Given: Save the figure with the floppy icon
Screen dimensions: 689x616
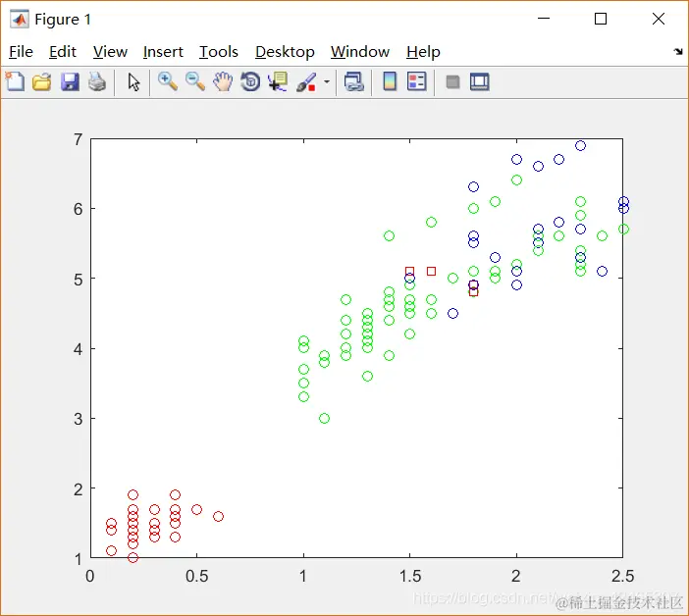Looking at the screenshot, I should tap(70, 82).
